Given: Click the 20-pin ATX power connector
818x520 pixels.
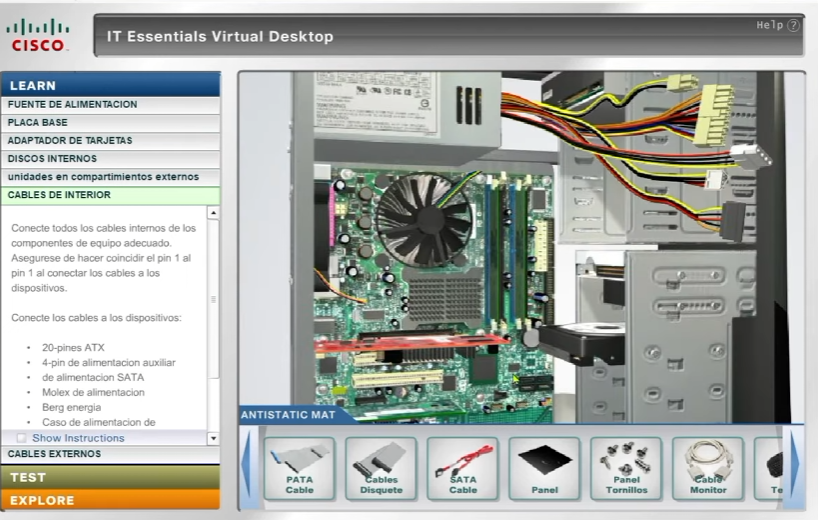Looking at the screenshot, I should click(x=712, y=116).
